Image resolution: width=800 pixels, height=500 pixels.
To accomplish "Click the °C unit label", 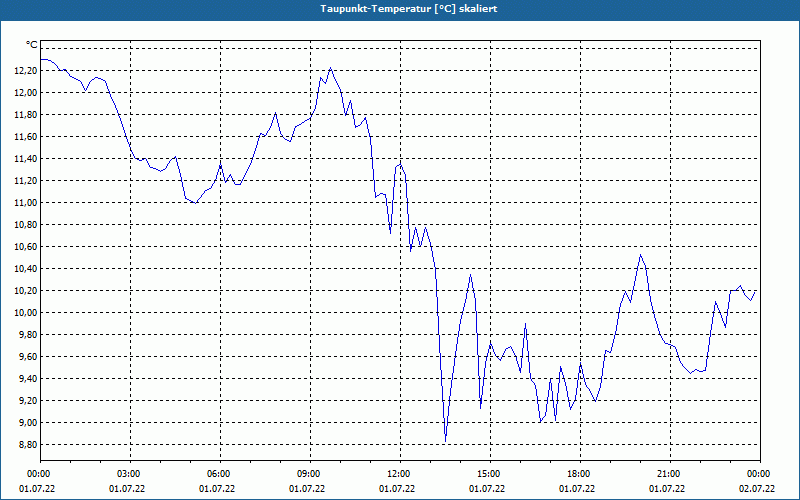I will (32, 45).
